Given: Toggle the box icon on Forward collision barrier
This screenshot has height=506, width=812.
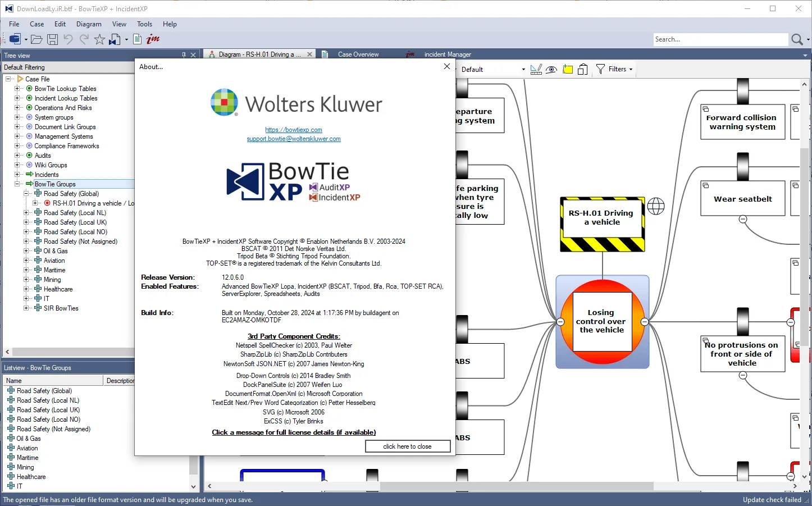Looking at the screenshot, I should coord(706,109).
